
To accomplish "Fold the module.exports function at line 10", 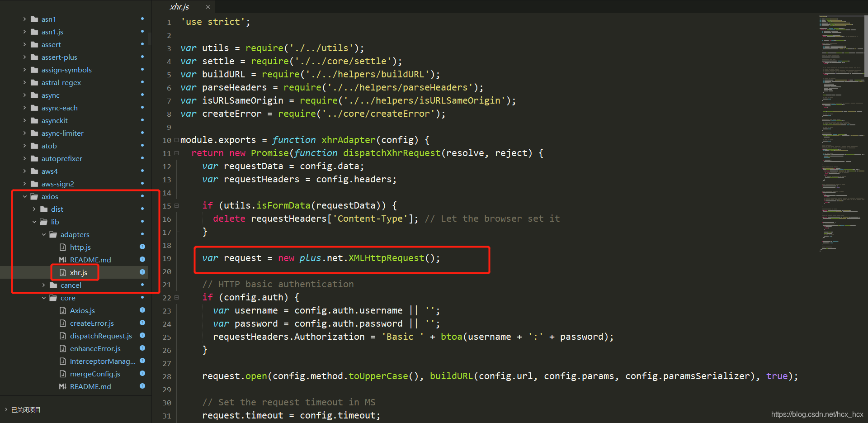I will tap(177, 140).
